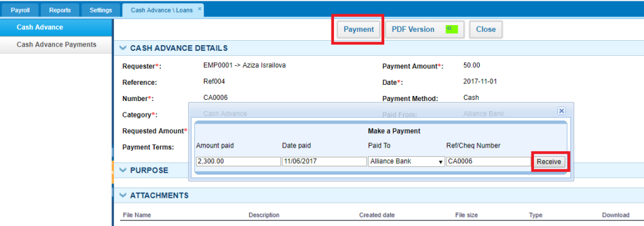Select Cash Advance Payments in sidebar

point(56,45)
